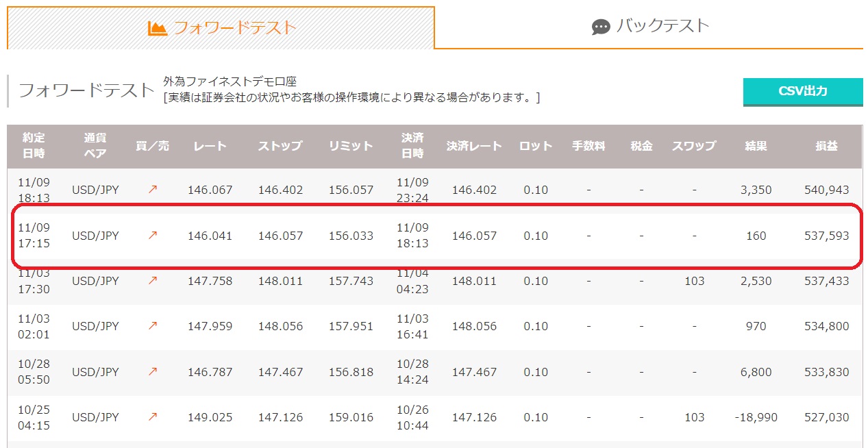Click the rate value 146.041

(210, 236)
